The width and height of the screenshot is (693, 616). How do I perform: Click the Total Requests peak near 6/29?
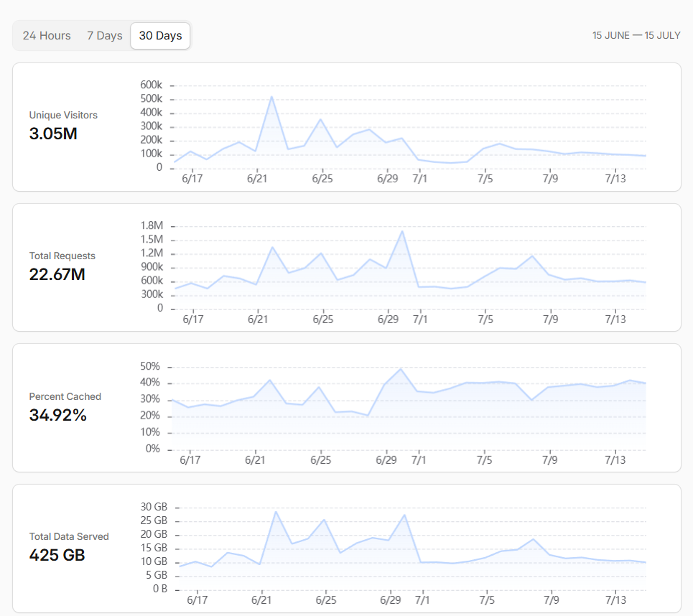[x=401, y=231]
